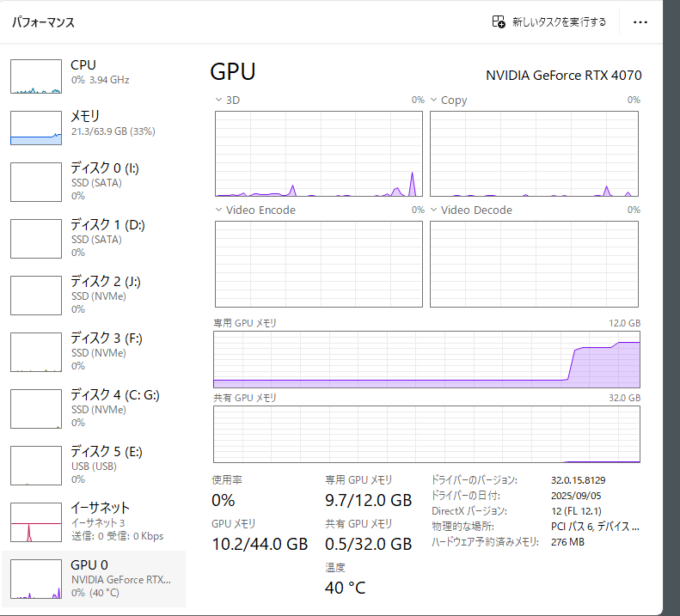Click the new task icon in header

tap(499, 22)
